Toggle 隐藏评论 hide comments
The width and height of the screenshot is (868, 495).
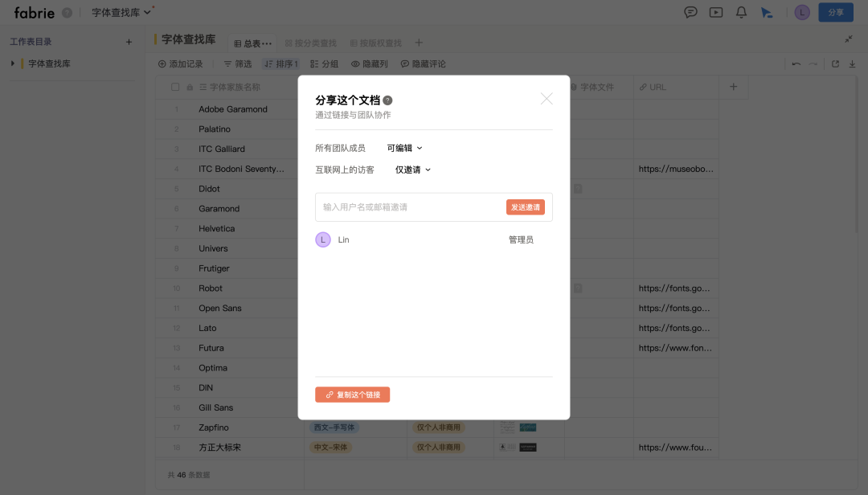423,64
